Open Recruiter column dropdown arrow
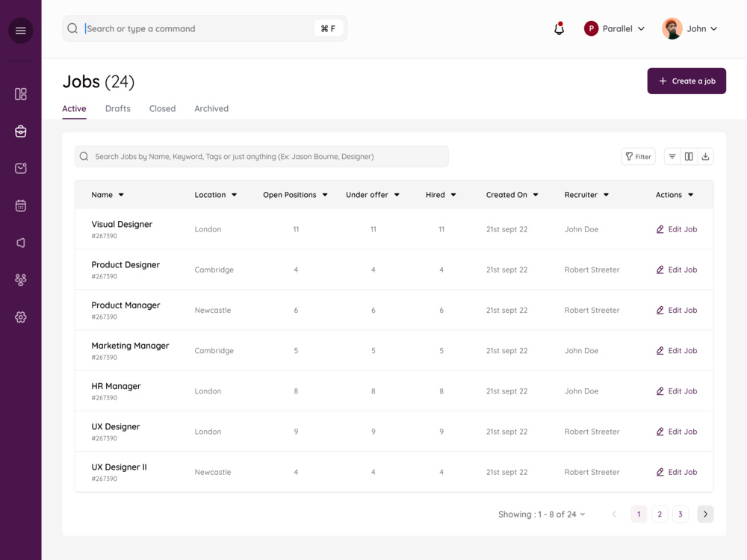The image size is (747, 560). [606, 195]
